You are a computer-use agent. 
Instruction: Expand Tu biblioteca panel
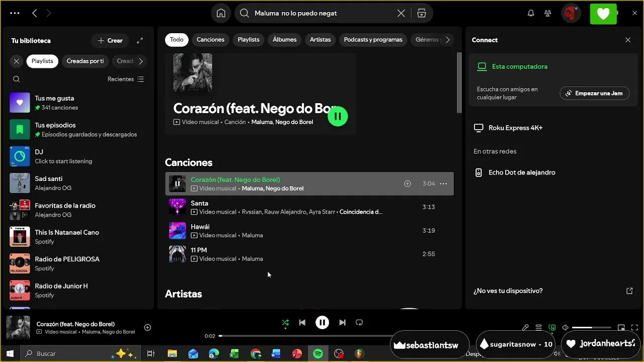pos(140,41)
